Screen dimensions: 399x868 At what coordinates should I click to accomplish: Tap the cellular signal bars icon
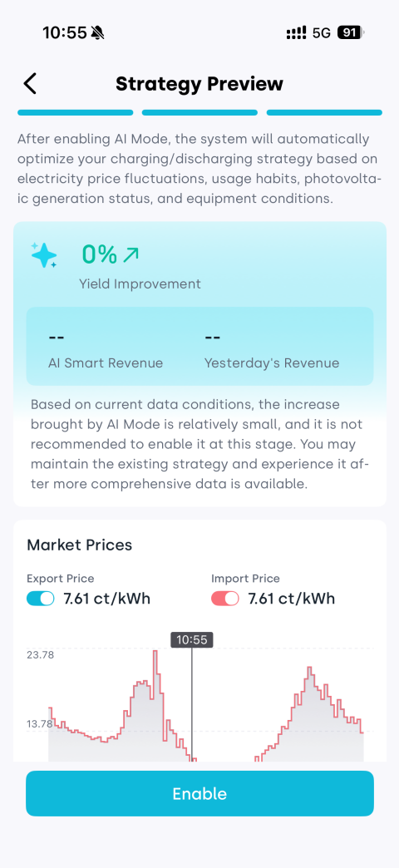296,33
